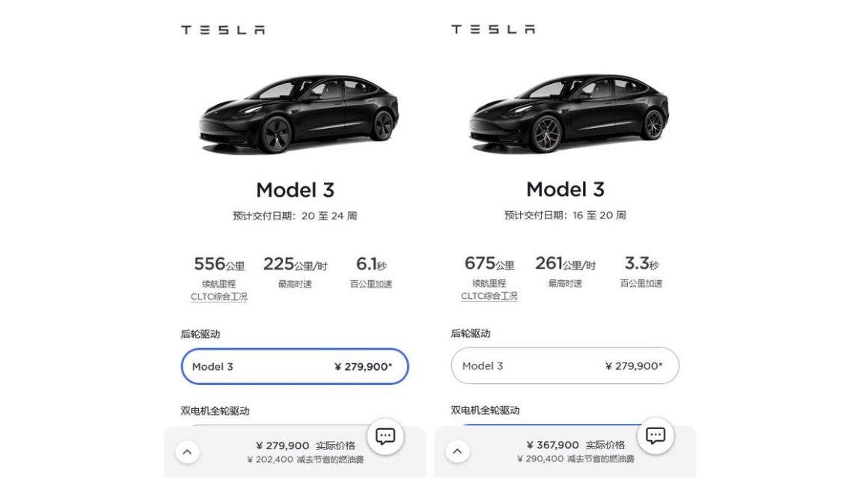This screenshot has height=489, width=868.
Task: Open the chat bubble in the right column
Action: 655,436
